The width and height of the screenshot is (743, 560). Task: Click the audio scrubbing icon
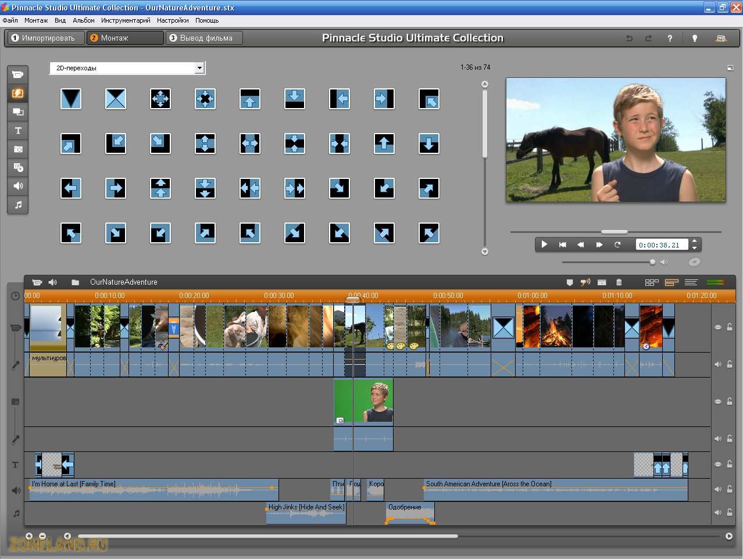click(585, 282)
